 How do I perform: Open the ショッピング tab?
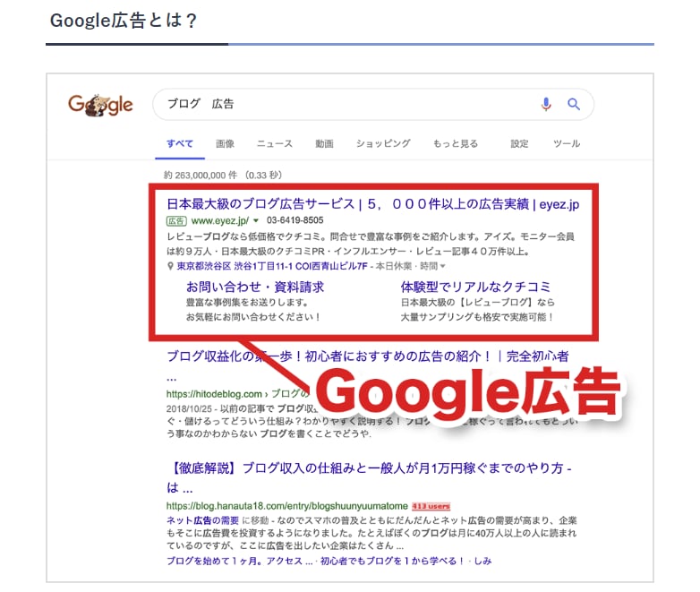click(x=383, y=144)
